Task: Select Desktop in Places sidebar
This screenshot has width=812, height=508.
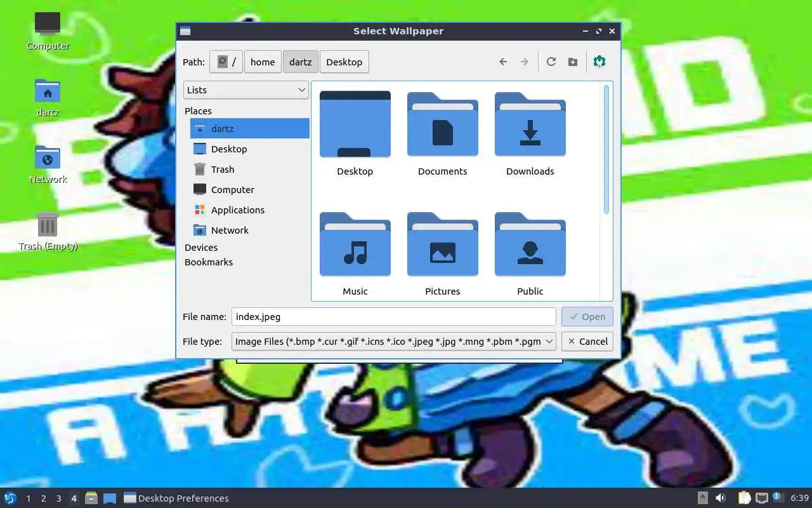Action: (250, 149)
